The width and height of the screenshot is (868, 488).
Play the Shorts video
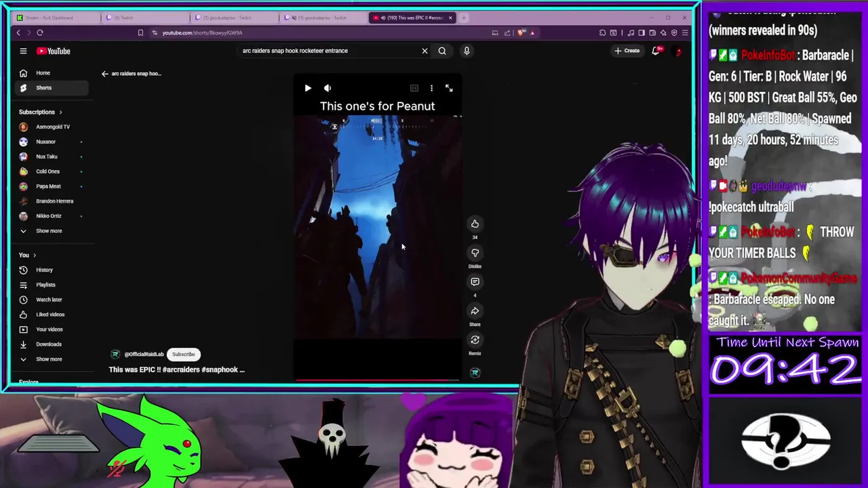(308, 88)
